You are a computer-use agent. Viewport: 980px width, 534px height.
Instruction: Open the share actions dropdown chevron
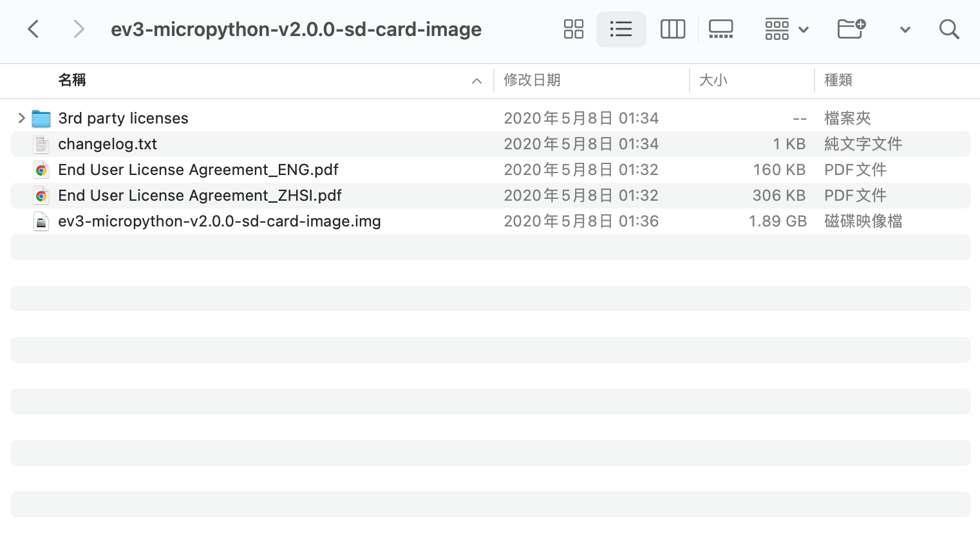click(905, 30)
